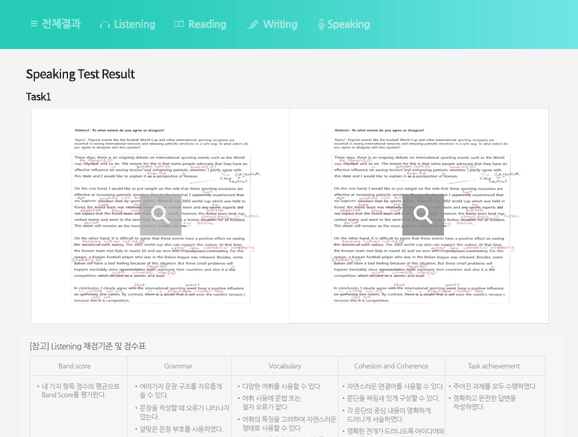Switch to the Reading tab
This screenshot has width=578, height=437.
[x=200, y=24]
